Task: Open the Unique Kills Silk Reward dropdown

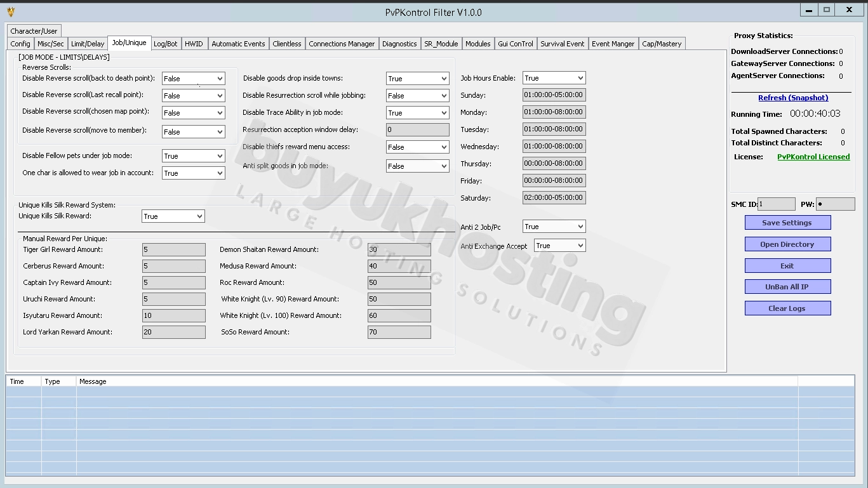Action: point(173,216)
